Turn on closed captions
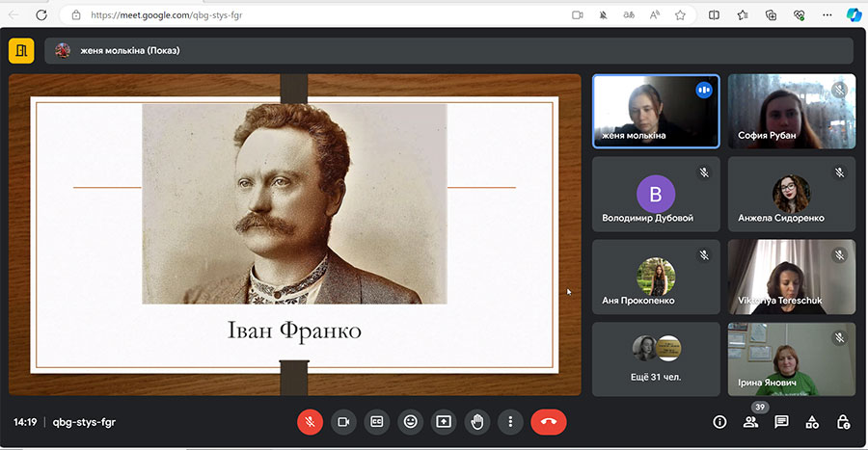Image resolution: width=868 pixels, height=450 pixels. (377, 422)
